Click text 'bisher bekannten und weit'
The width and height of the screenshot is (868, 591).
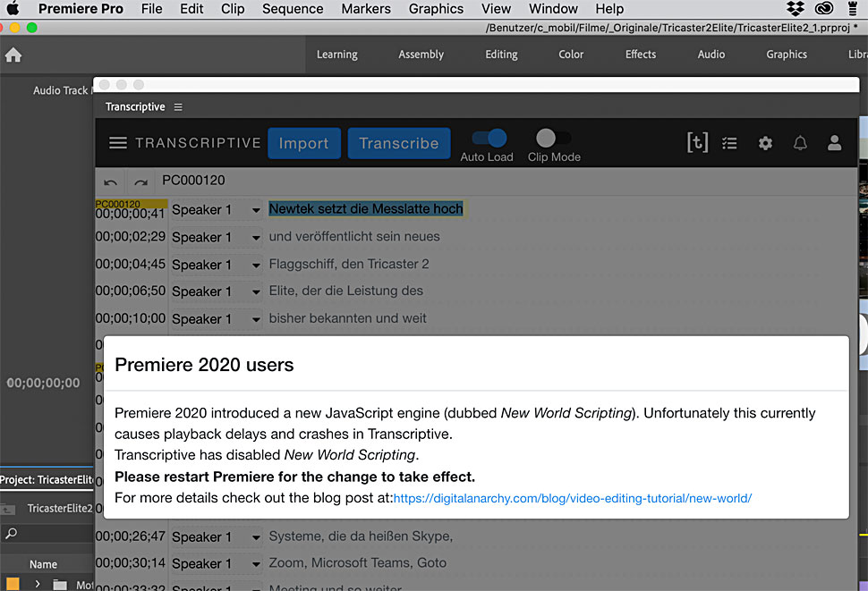coord(347,318)
